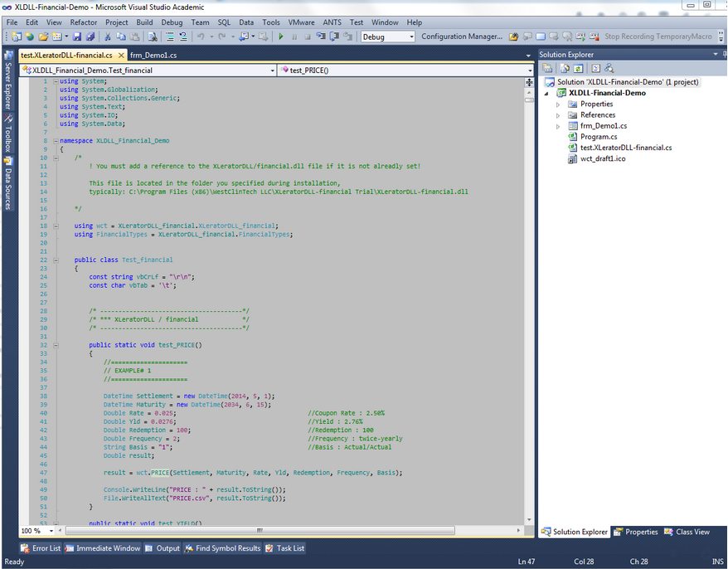The image size is (728, 569).
Task: Click the Navigate Forward icon
Action: (x=263, y=36)
